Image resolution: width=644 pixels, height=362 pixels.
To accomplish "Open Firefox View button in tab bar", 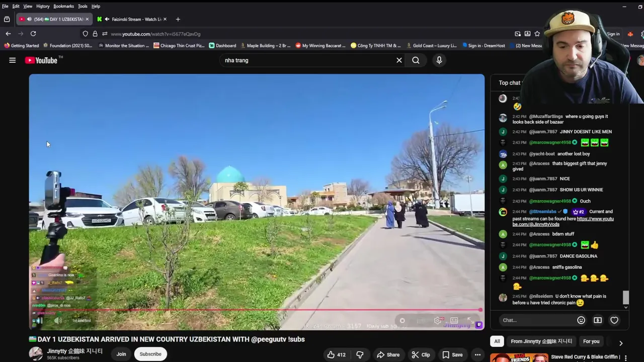I will [7, 19].
